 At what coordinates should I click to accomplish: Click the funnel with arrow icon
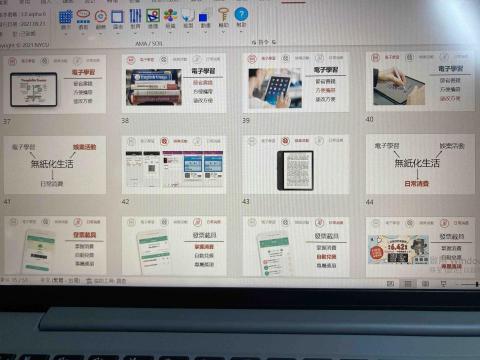coord(188,16)
